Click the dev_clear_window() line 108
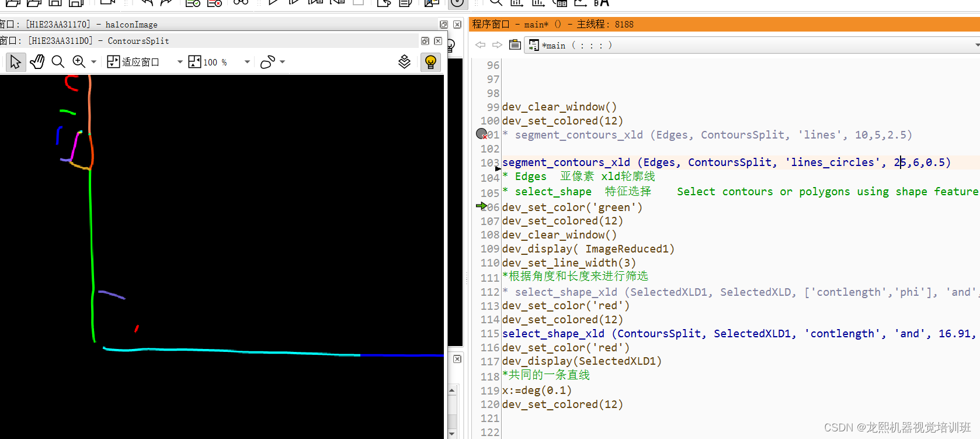This screenshot has width=980, height=439. tap(559, 235)
